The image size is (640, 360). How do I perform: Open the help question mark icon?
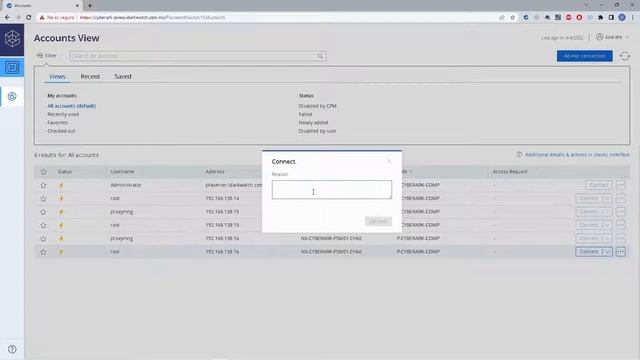click(x=12, y=349)
